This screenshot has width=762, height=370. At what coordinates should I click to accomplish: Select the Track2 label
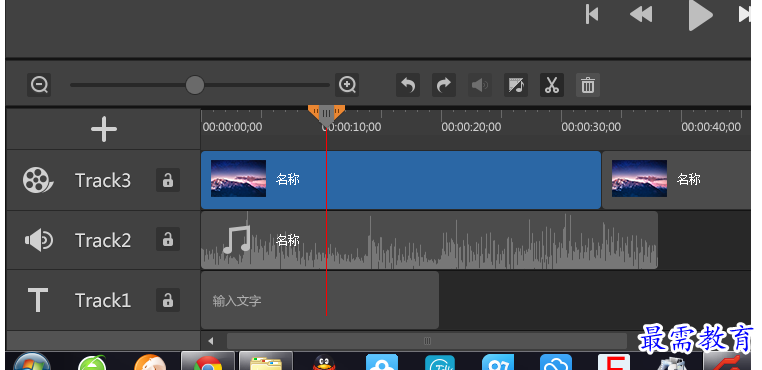click(x=103, y=240)
